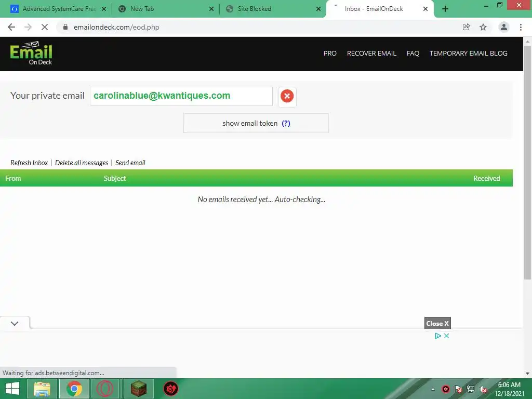Open RECOVER EMAIL page
The width and height of the screenshot is (532, 399).
point(371,54)
